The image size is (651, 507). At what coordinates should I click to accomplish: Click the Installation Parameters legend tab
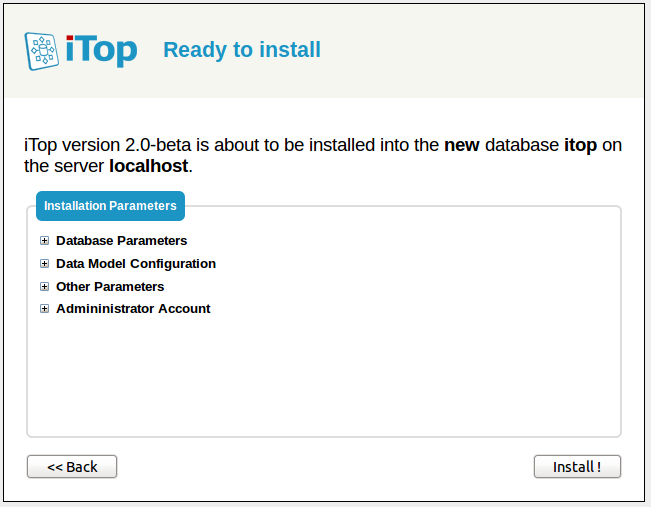pos(110,206)
